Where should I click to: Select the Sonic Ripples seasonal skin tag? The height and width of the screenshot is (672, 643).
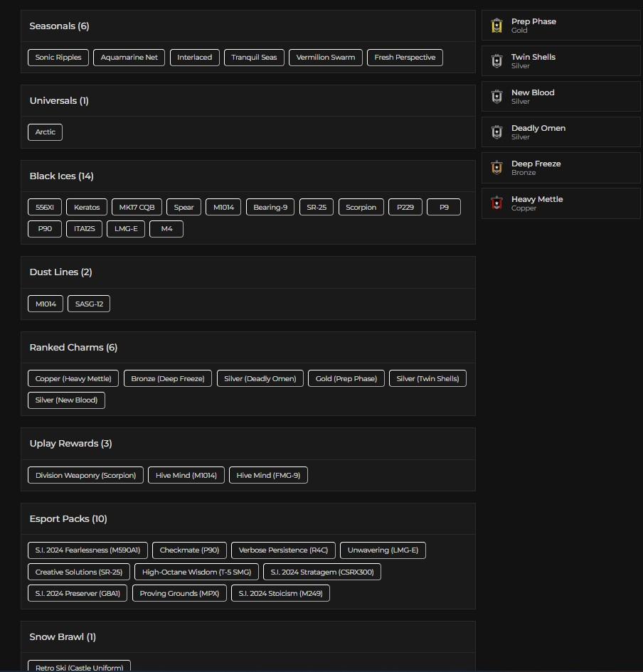click(x=58, y=58)
